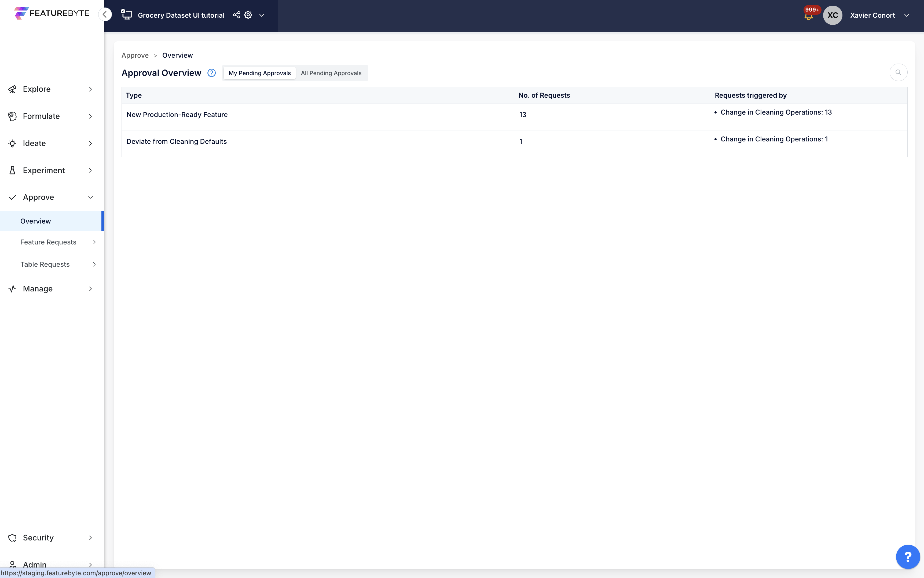Open the catalog settings gear icon
This screenshot has width=924, height=578.
[x=248, y=15]
